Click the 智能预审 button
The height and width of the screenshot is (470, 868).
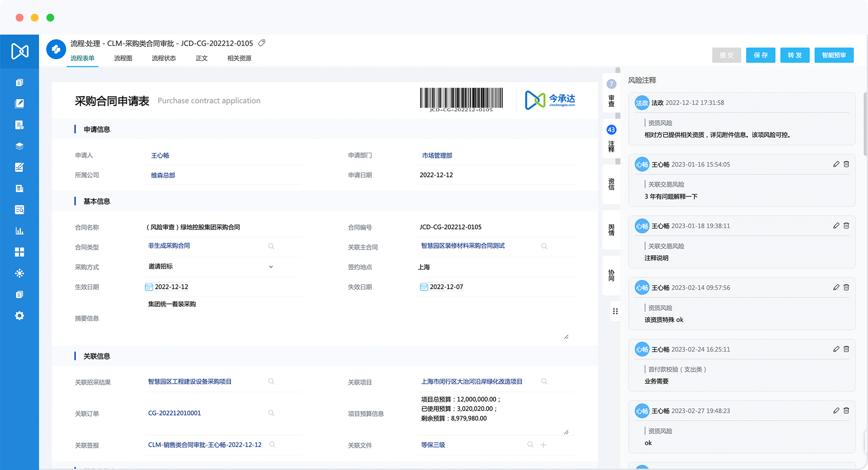point(834,55)
